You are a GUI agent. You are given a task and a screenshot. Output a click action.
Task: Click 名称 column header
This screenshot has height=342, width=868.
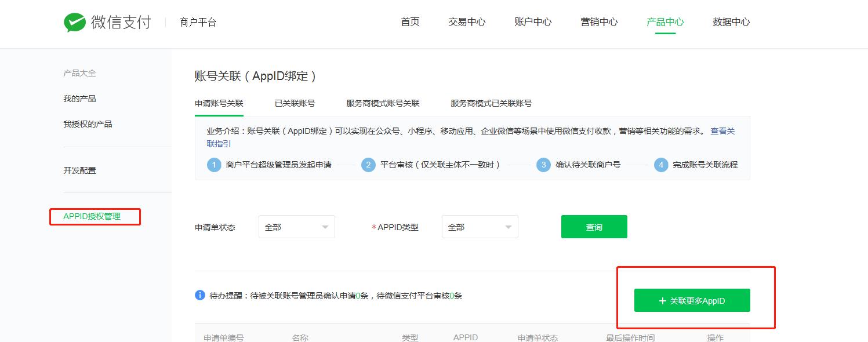click(300, 337)
